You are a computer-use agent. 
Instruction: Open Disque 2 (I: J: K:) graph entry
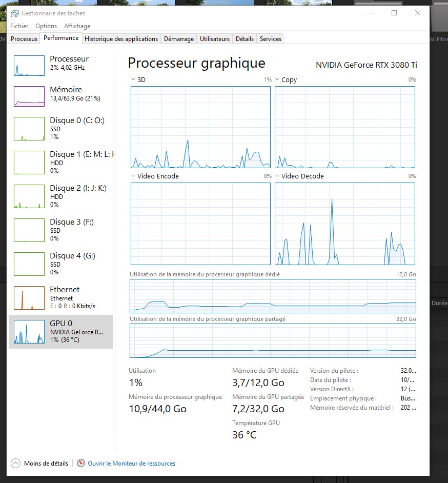pyautogui.click(x=61, y=196)
